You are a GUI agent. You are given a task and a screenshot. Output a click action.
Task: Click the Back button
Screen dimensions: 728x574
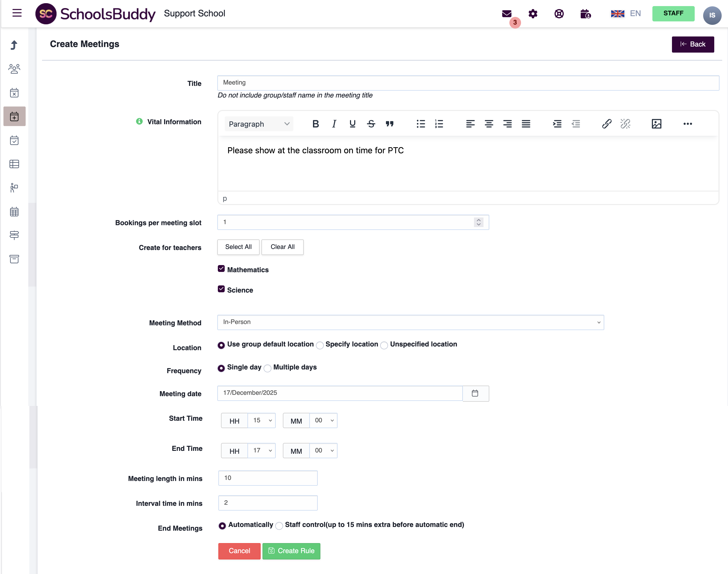pos(692,44)
